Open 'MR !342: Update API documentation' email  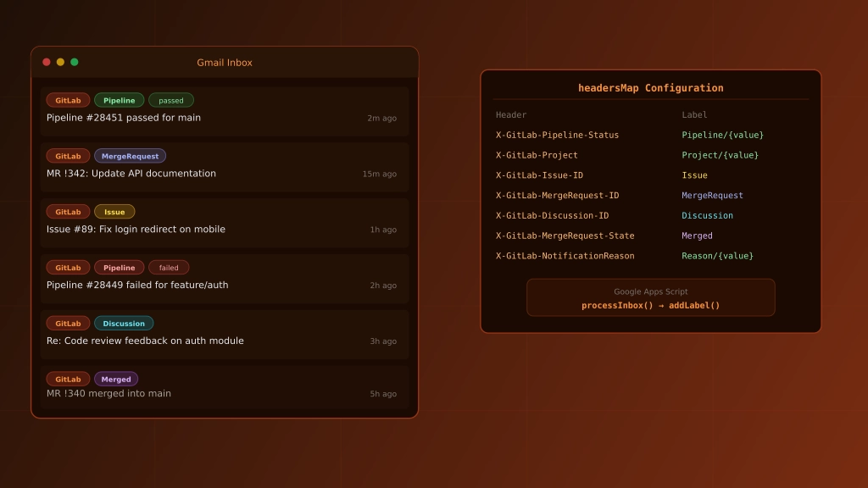pyautogui.click(x=131, y=174)
